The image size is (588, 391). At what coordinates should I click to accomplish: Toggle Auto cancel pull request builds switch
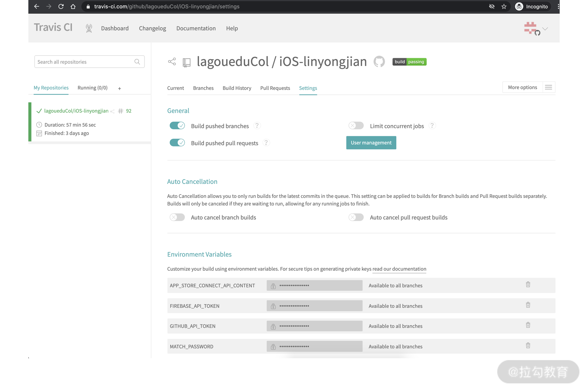(x=356, y=217)
